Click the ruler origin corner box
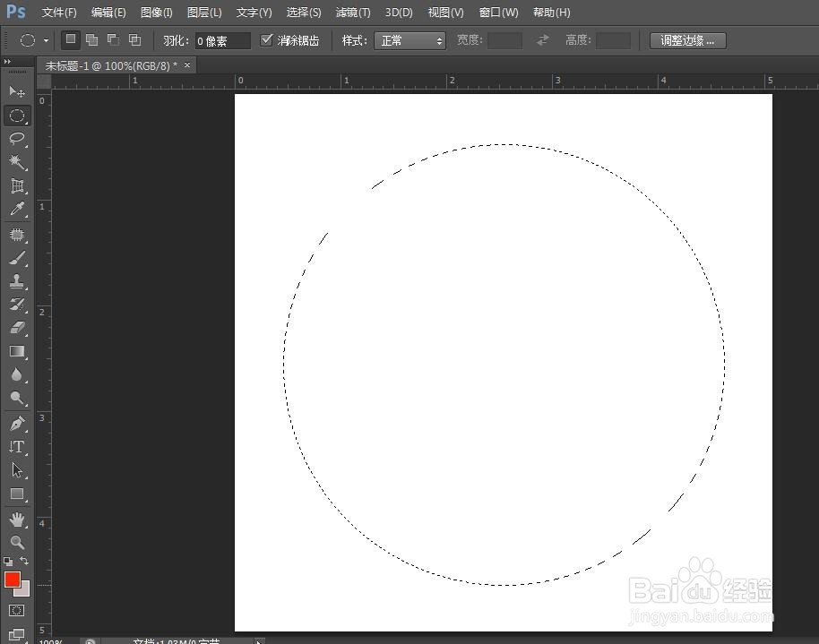The height and width of the screenshot is (644, 819). [x=44, y=82]
